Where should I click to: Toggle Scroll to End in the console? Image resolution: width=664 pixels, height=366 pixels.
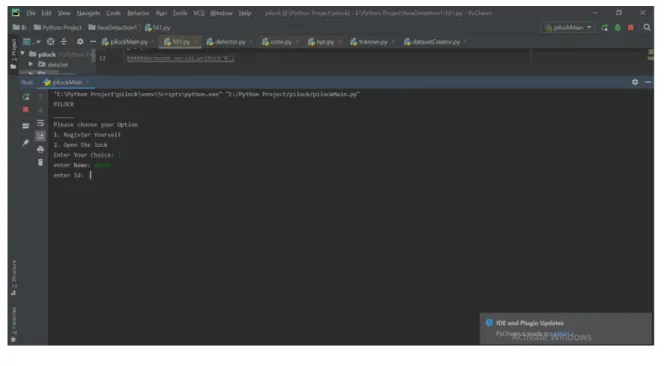pyautogui.click(x=40, y=136)
